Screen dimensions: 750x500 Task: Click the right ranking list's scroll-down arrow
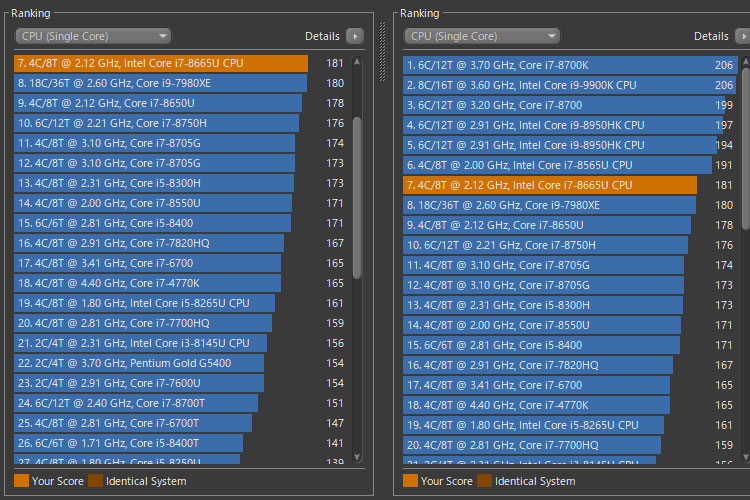[x=746, y=459]
